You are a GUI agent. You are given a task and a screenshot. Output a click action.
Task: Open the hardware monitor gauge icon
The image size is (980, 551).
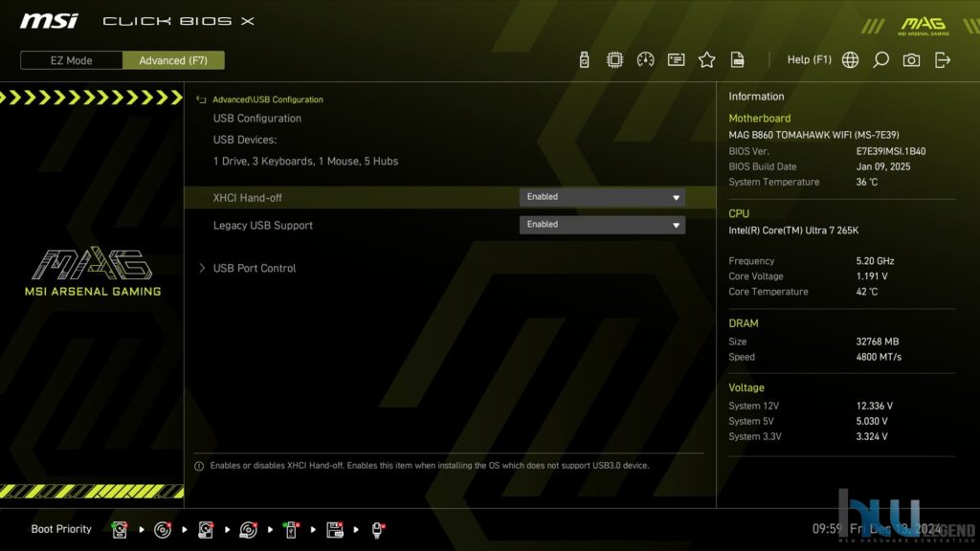click(x=646, y=60)
